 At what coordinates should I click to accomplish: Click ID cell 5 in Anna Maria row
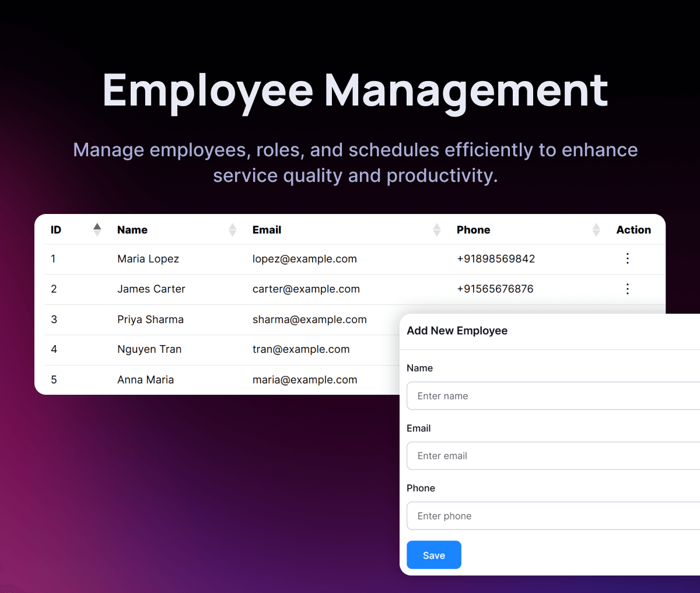[x=54, y=380]
